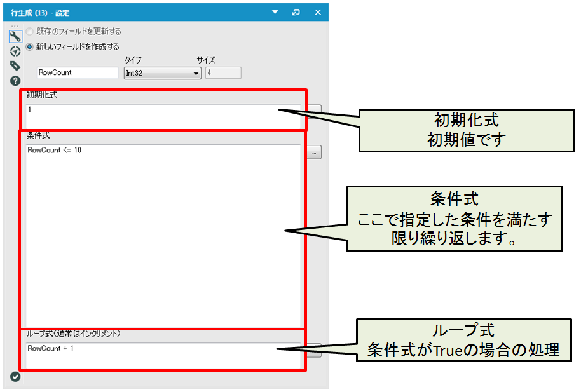Viewport: 588px width, 392px height.
Task: Click the float/restore window icon in title bar
Action: [x=296, y=12]
